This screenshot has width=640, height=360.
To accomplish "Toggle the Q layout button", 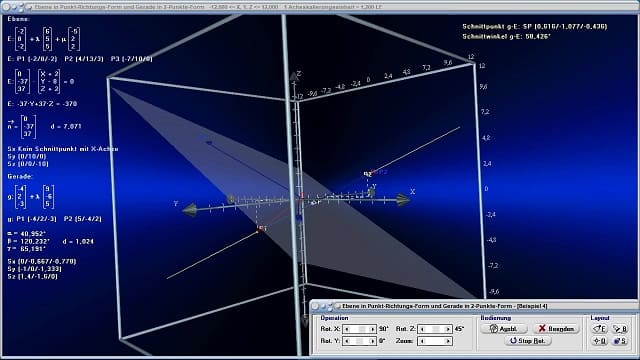I will tap(599, 340).
